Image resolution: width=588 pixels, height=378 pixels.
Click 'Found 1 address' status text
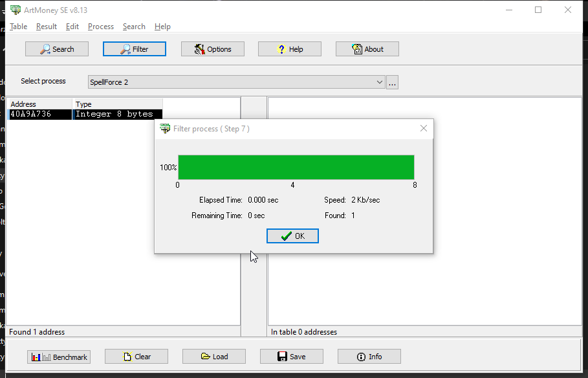[x=37, y=332]
